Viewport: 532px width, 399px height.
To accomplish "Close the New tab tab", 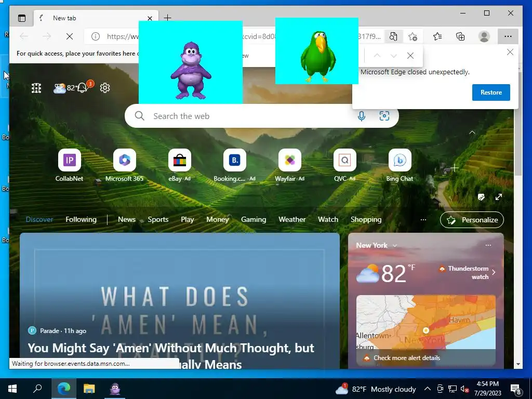I will (150, 18).
